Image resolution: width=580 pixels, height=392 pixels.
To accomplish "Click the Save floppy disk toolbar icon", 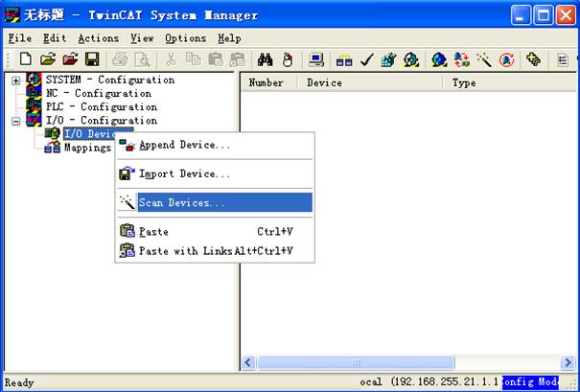I will click(91, 60).
